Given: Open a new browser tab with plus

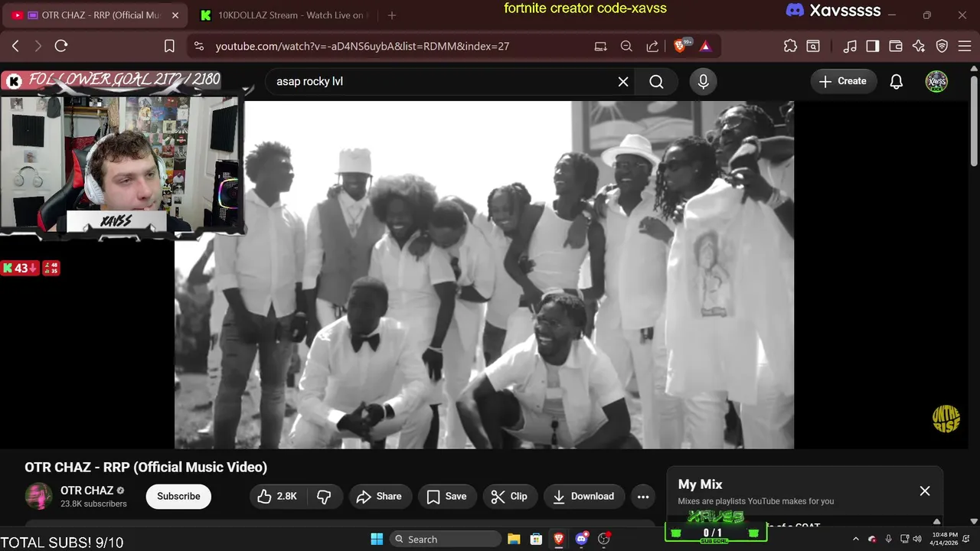Looking at the screenshot, I should [392, 15].
